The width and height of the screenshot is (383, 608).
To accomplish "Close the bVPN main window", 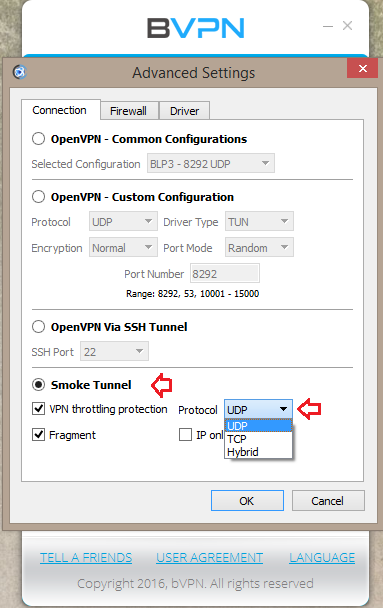I will tap(348, 26).
